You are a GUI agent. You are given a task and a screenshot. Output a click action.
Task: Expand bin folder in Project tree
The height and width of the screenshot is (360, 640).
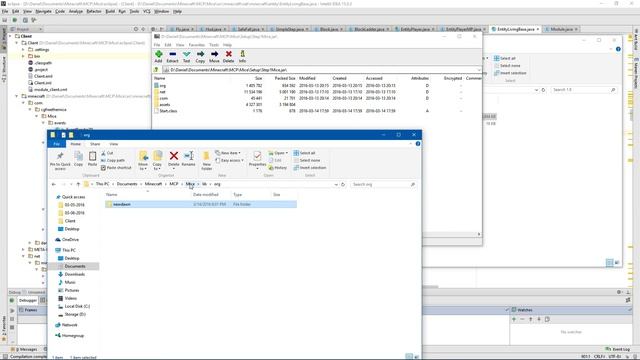pyautogui.click(x=23, y=56)
